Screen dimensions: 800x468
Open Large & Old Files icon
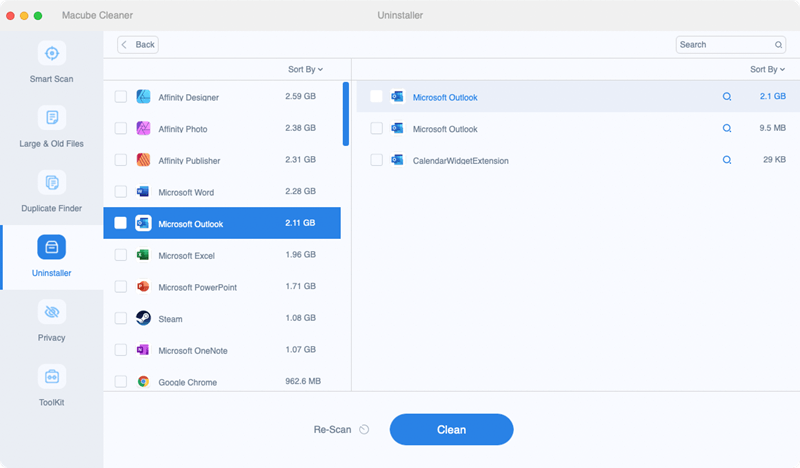point(52,118)
